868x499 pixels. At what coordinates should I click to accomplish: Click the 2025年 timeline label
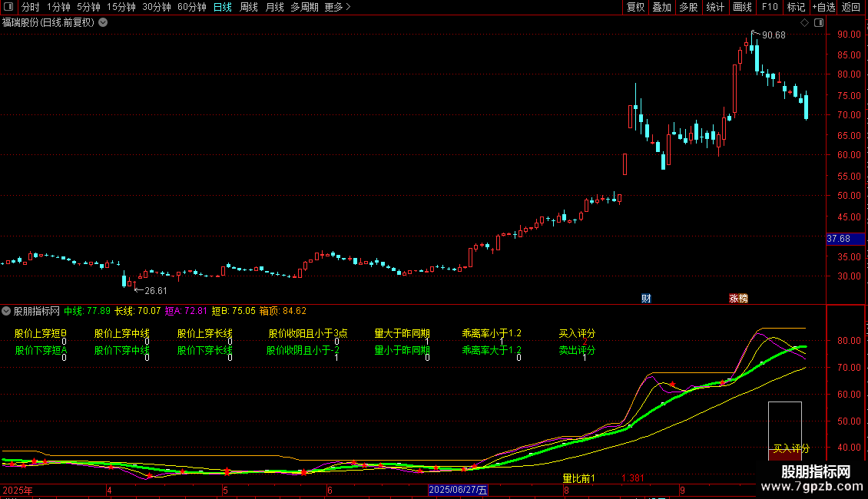pyautogui.click(x=18, y=490)
